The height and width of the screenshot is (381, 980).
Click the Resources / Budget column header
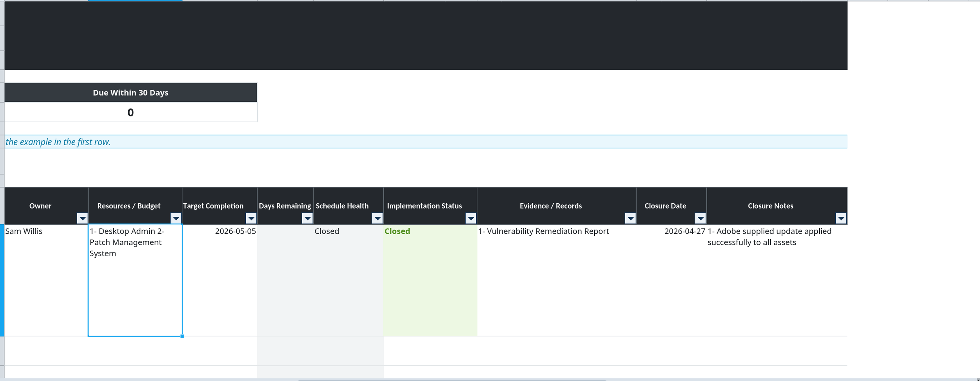point(135,206)
